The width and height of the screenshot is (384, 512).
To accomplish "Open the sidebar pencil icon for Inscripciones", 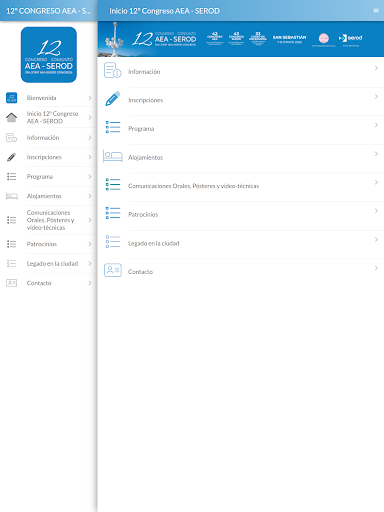I will tap(11, 157).
